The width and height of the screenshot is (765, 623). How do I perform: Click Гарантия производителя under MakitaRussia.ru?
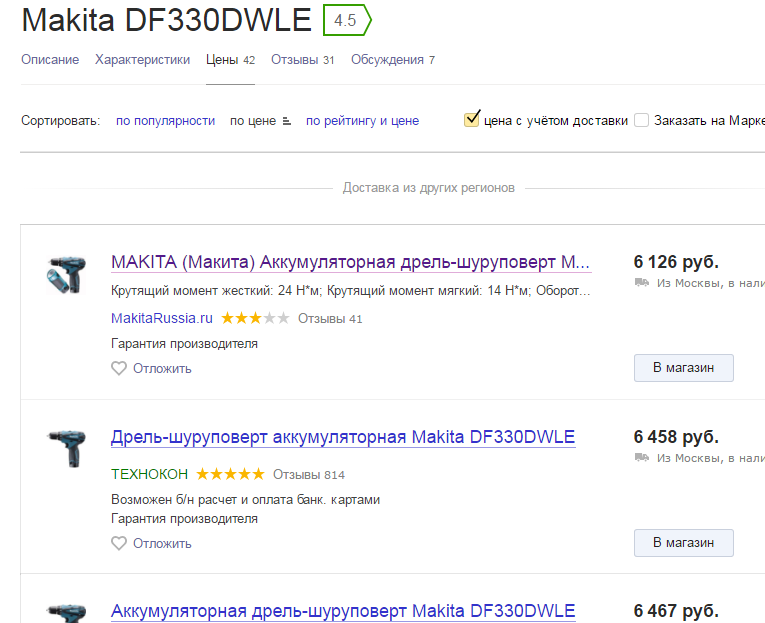184,343
